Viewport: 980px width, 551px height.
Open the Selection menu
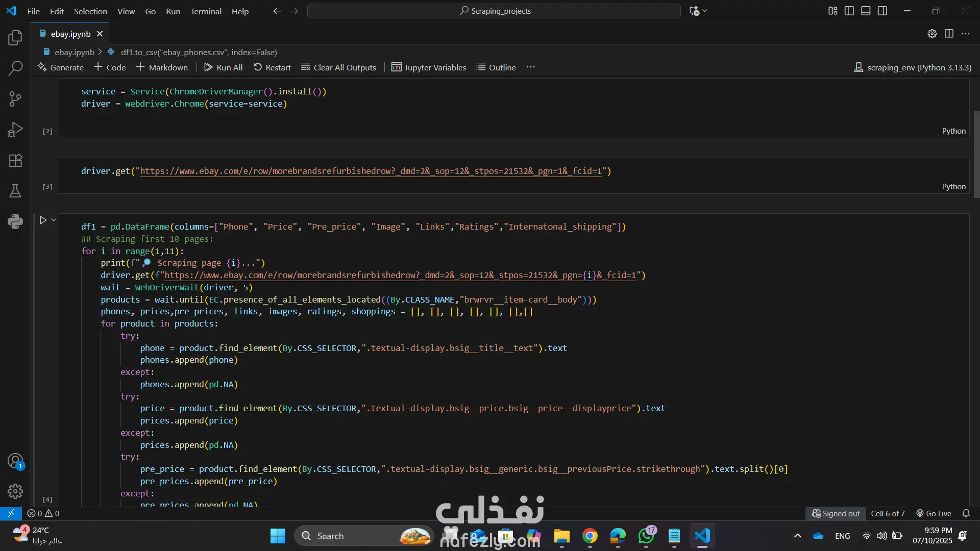[x=90, y=11]
